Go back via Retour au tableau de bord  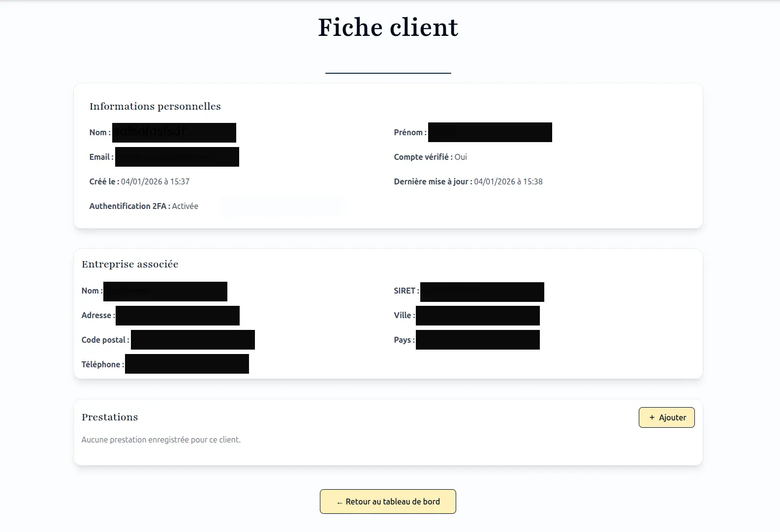tap(388, 502)
